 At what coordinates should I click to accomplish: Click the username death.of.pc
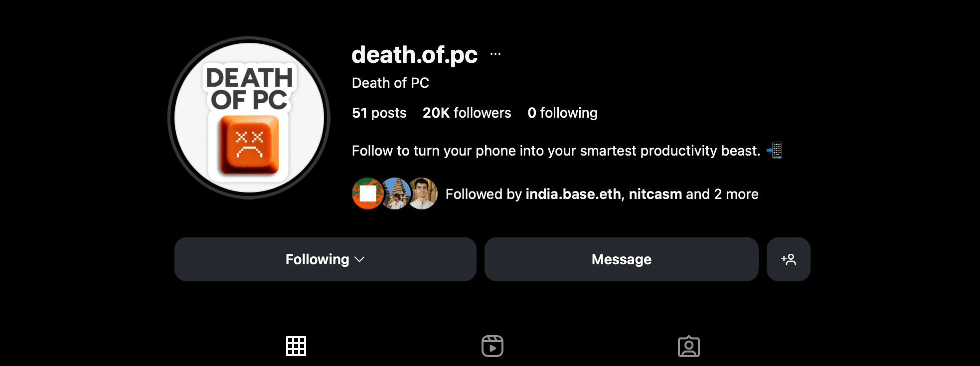[414, 55]
